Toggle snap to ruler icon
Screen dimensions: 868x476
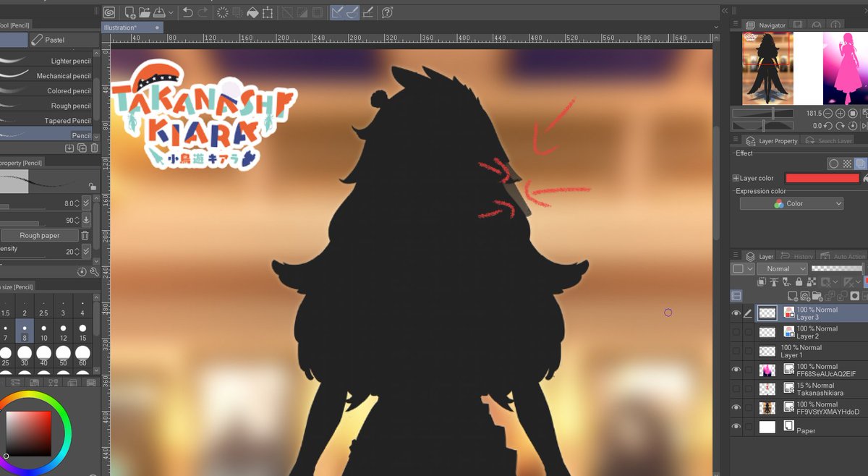point(338,12)
